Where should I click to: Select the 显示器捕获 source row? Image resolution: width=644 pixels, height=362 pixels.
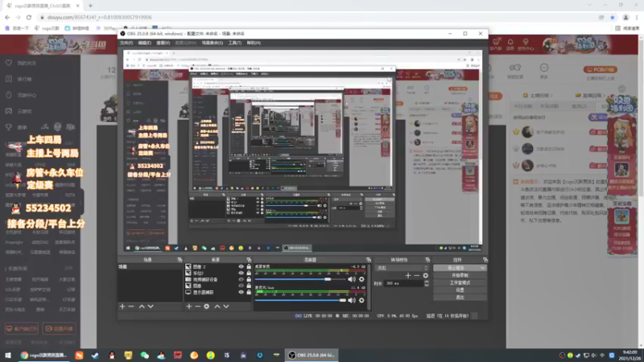click(217, 292)
